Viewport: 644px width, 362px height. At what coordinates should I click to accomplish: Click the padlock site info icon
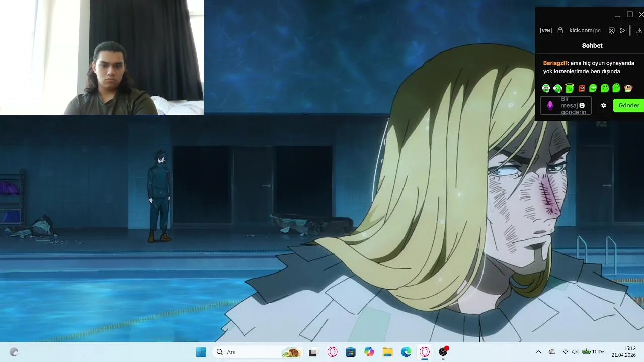pyautogui.click(x=560, y=30)
